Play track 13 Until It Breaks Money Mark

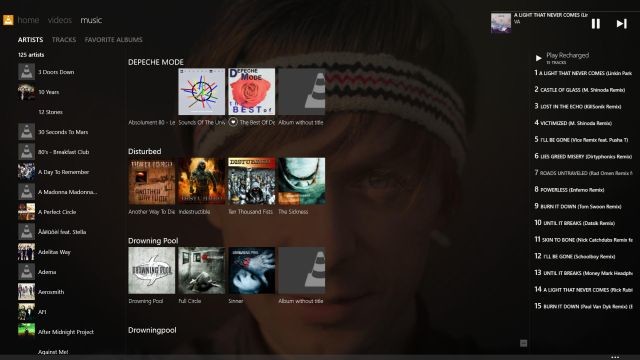tap(583, 273)
